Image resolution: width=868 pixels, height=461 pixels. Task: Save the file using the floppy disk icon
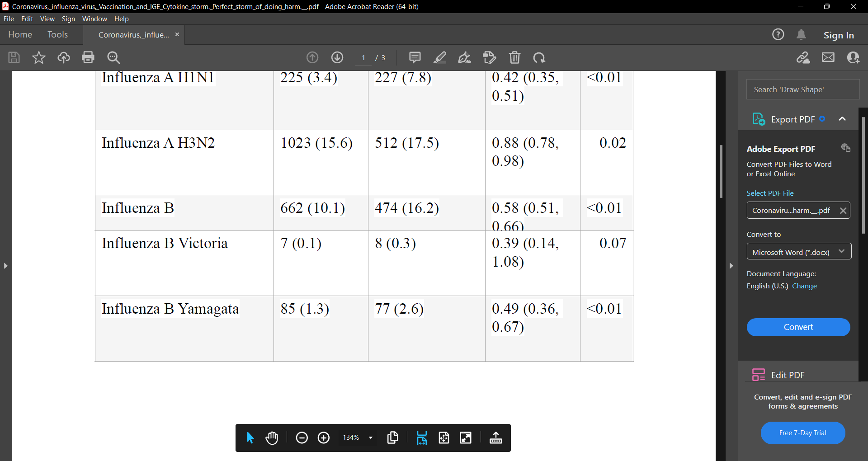(14, 57)
